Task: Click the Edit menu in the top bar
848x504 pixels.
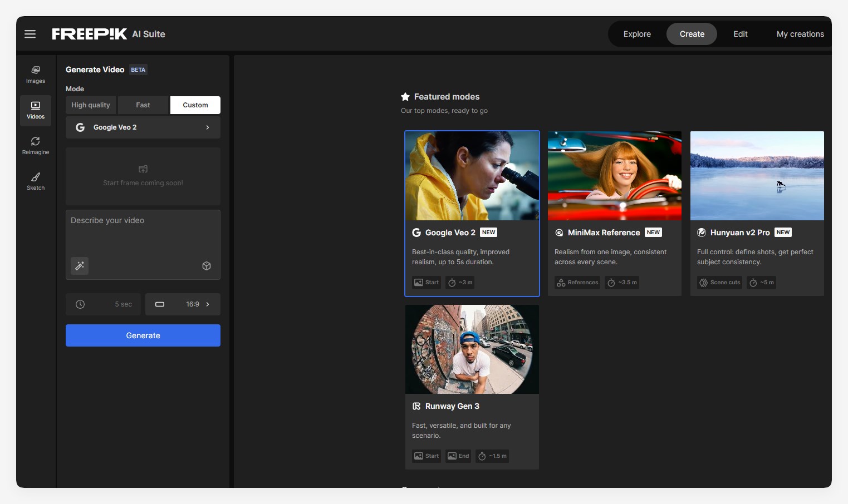Action: pyautogui.click(x=740, y=34)
